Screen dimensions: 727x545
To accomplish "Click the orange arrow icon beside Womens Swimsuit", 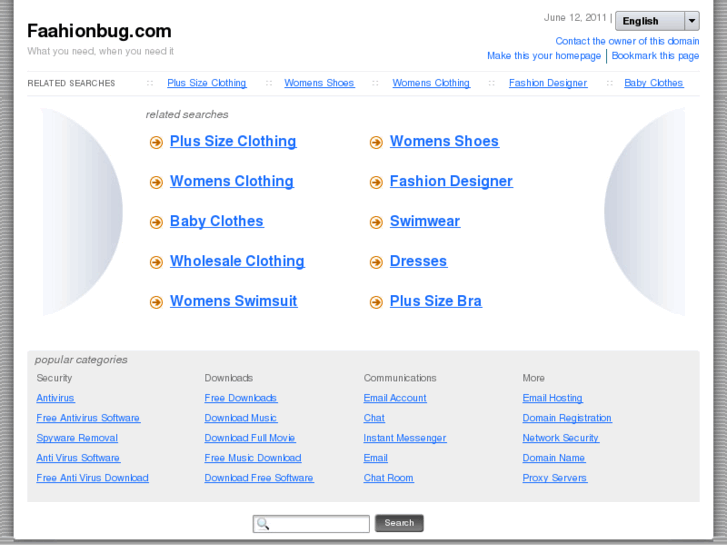I will pos(156,302).
